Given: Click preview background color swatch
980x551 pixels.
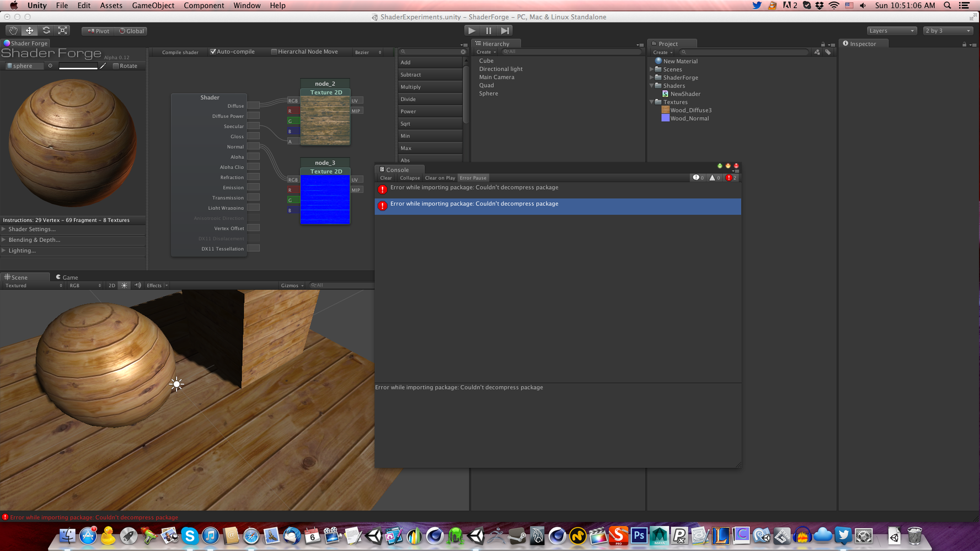Looking at the screenshot, I should (x=78, y=66).
